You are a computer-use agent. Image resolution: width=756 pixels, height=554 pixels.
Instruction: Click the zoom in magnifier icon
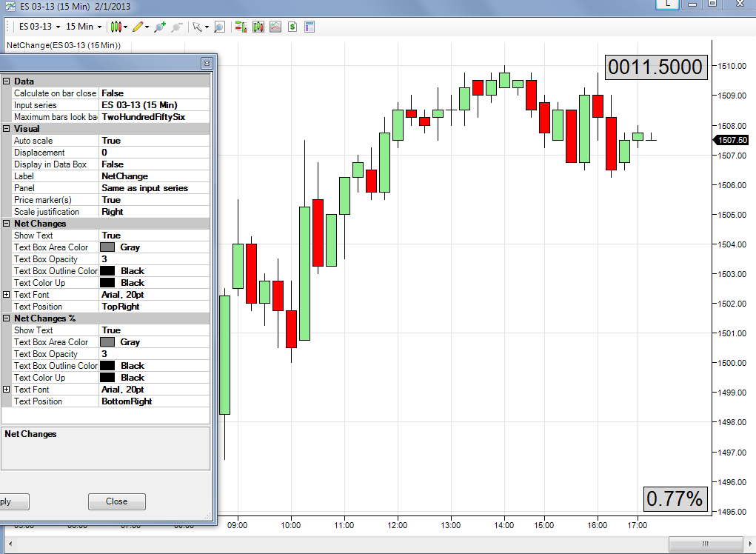[x=160, y=27]
